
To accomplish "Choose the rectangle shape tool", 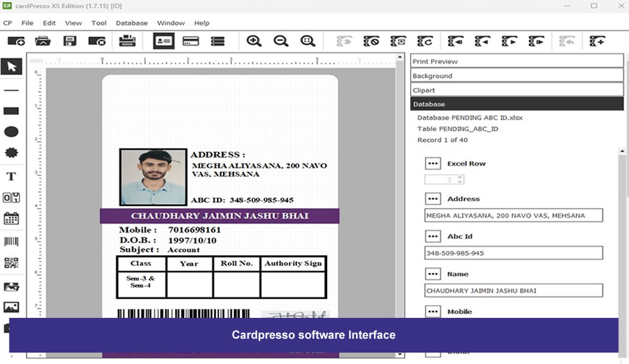I will (11, 111).
